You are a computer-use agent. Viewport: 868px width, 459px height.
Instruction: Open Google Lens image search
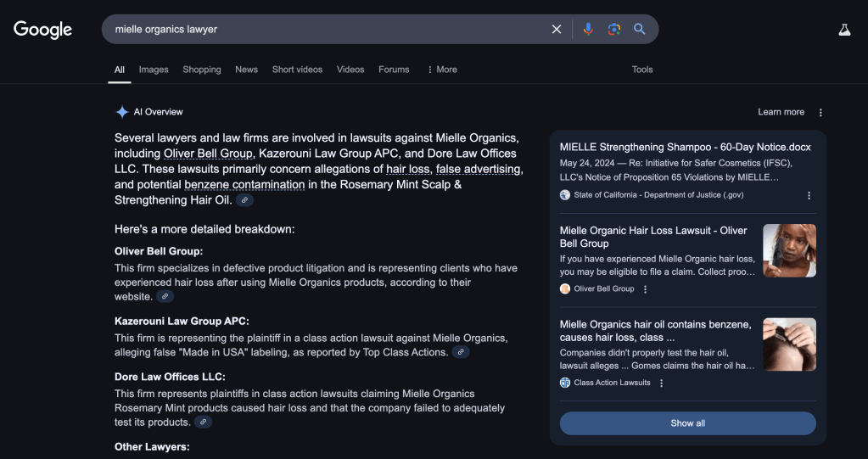[613, 30]
